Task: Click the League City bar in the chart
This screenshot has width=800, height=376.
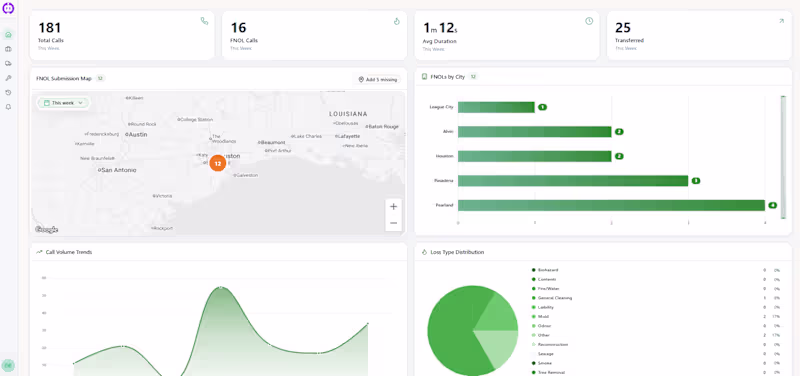Action: [x=496, y=107]
